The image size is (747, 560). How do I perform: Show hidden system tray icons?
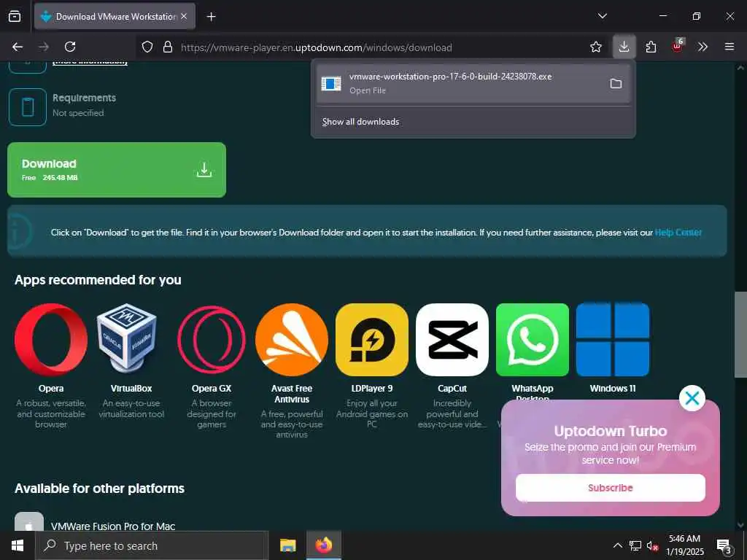[x=617, y=545]
